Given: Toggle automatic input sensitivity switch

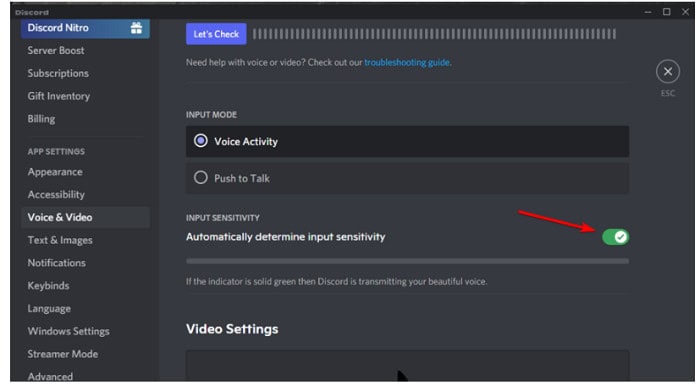Looking at the screenshot, I should pyautogui.click(x=615, y=237).
